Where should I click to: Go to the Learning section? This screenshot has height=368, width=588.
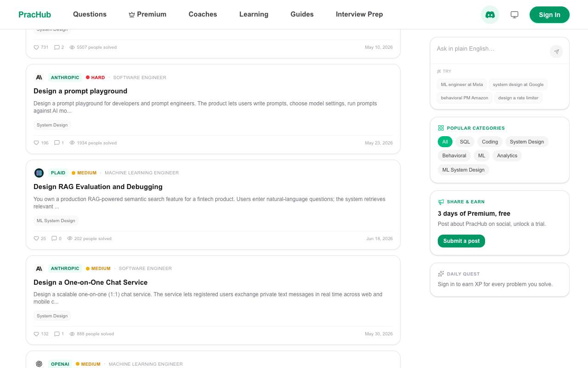[x=254, y=14]
